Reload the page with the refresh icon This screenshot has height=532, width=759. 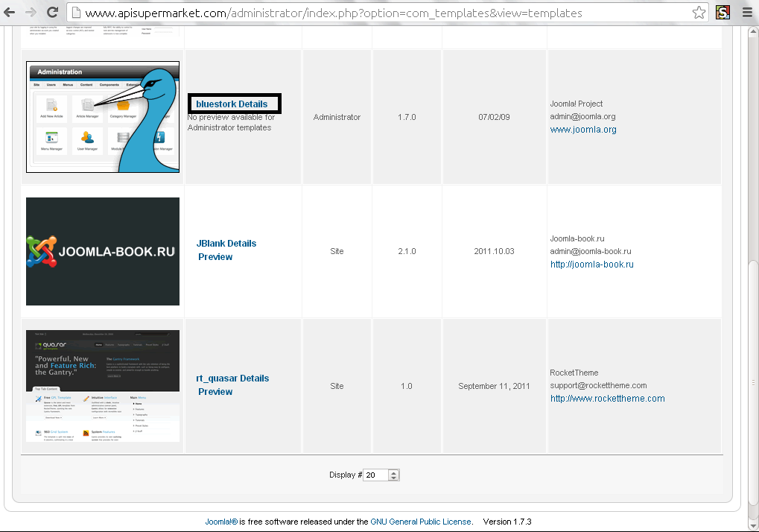tap(52, 12)
